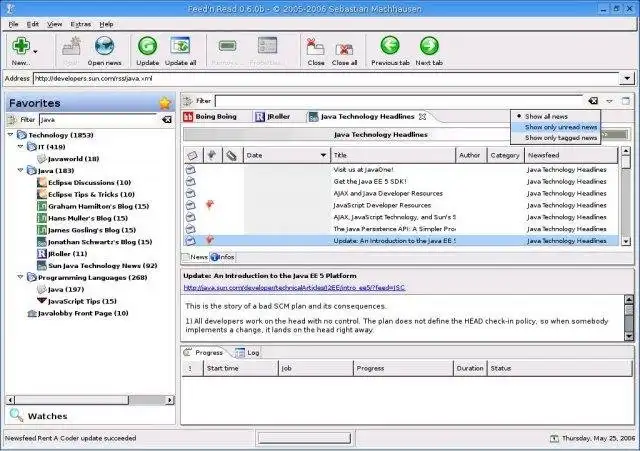Clear the news filter field
Viewport: 640px width, 451px height.
point(593,101)
